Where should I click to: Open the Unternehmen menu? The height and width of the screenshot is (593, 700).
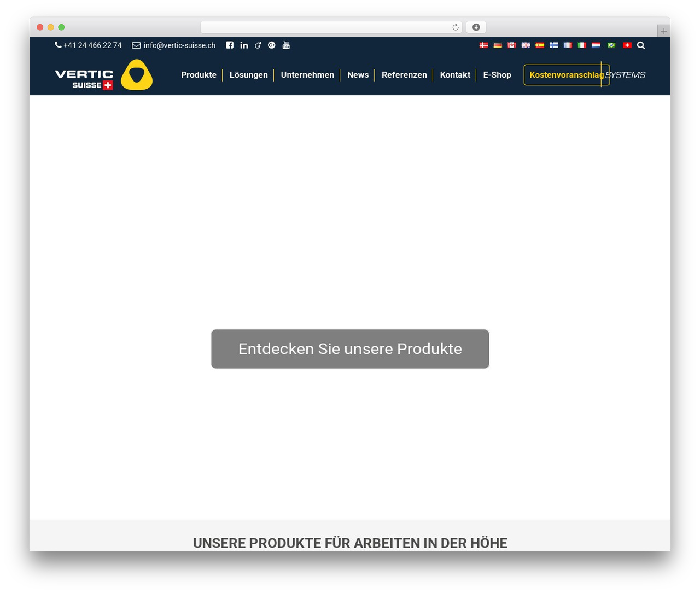click(x=307, y=75)
